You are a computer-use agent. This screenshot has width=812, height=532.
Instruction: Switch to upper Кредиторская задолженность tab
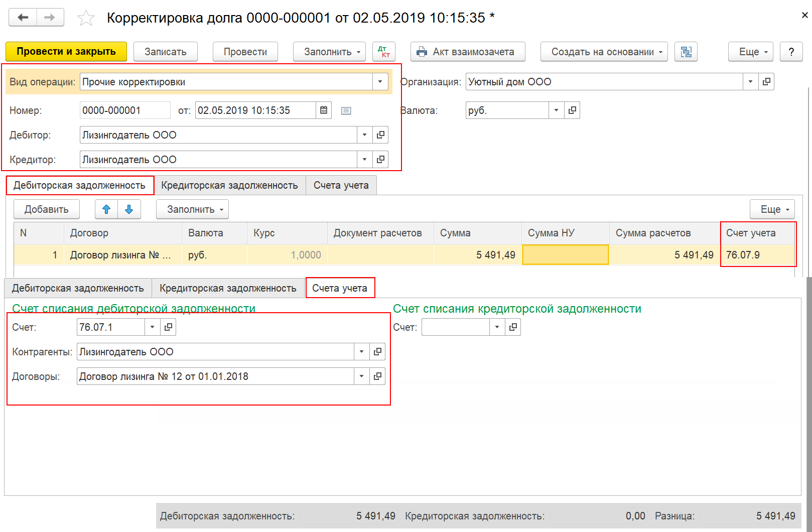(x=229, y=185)
